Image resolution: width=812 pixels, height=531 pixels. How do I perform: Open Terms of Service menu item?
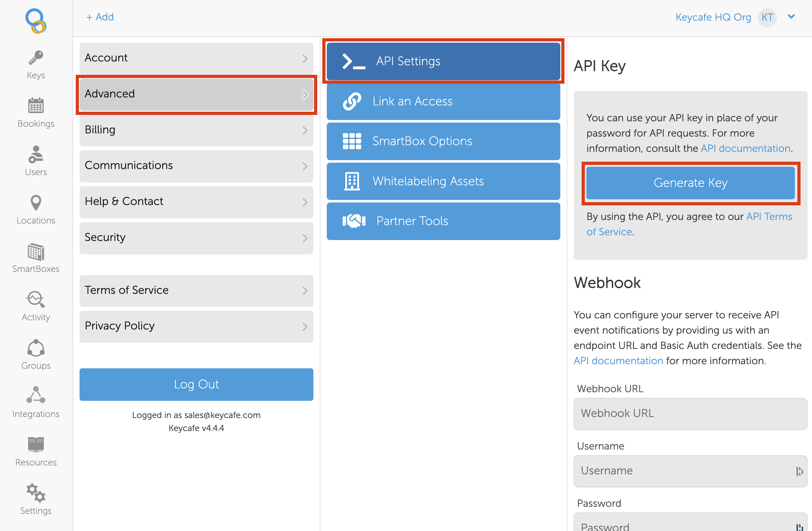click(x=196, y=291)
